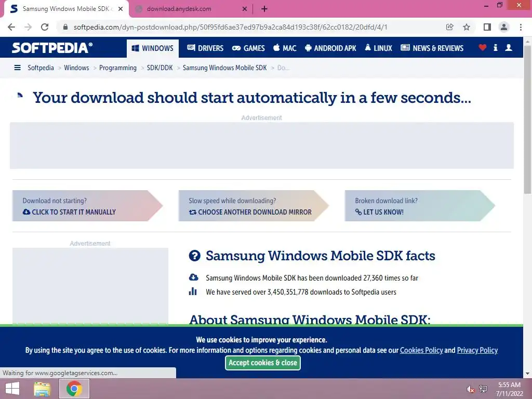Open the Windows section in Softpedia

click(153, 48)
